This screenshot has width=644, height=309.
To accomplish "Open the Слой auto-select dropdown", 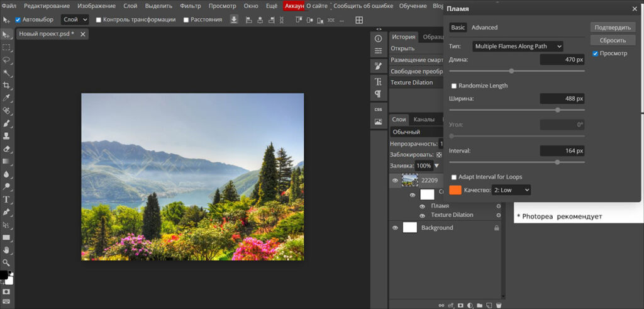I will [75, 20].
